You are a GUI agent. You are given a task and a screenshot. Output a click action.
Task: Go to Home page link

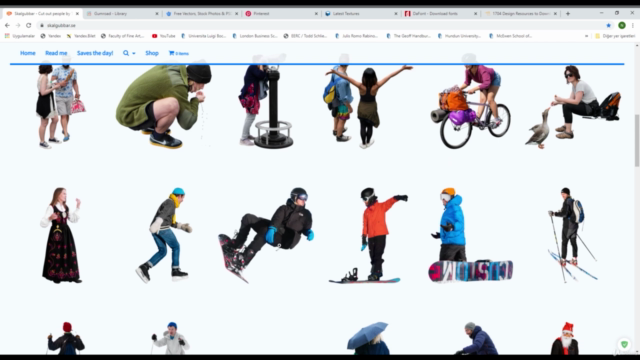[x=28, y=53]
